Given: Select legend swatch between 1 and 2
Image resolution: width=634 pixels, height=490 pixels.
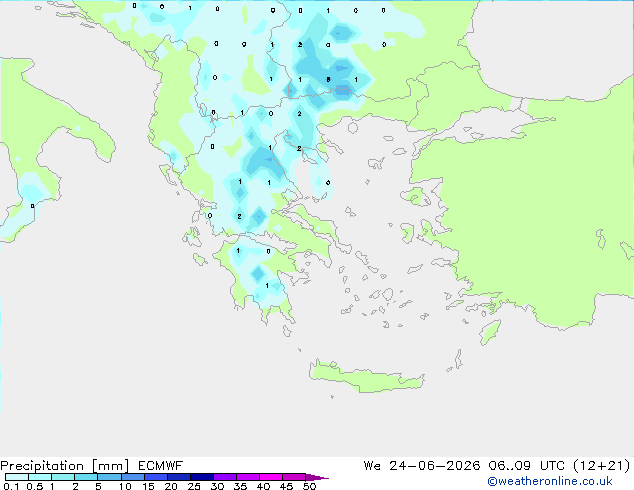Looking at the screenshot, I should pyautogui.click(x=63, y=477).
